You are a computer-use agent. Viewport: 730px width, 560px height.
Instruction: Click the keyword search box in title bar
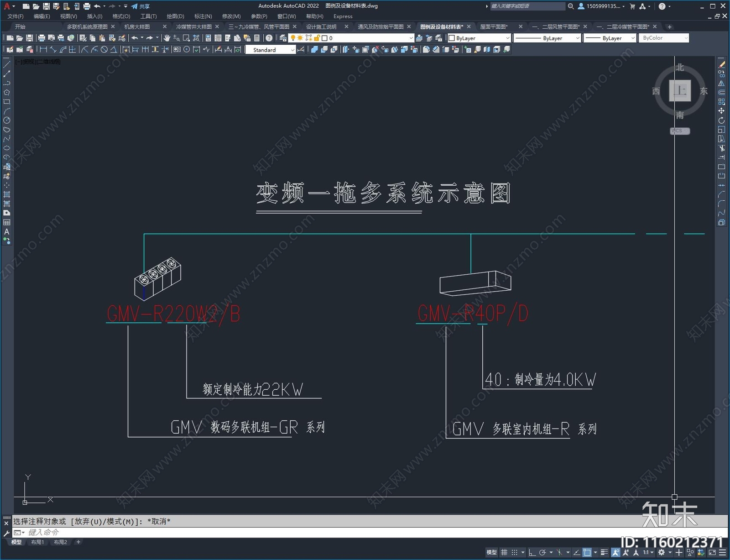(527, 6)
